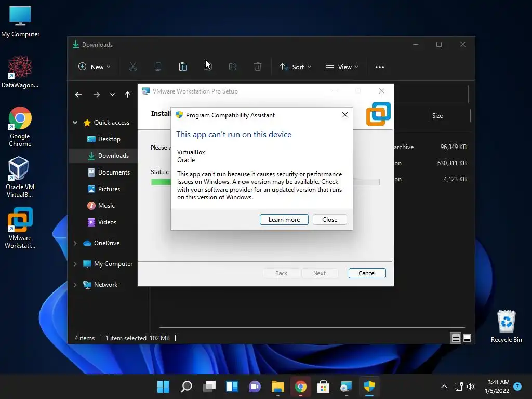
Task: Click the network icon in system tray
Action: (x=458, y=387)
